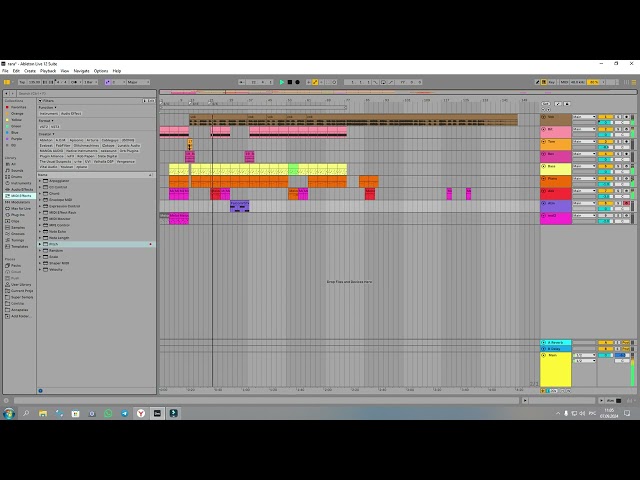The image size is (640, 480).
Task: Click the Main track yellow header
Action: point(556,369)
